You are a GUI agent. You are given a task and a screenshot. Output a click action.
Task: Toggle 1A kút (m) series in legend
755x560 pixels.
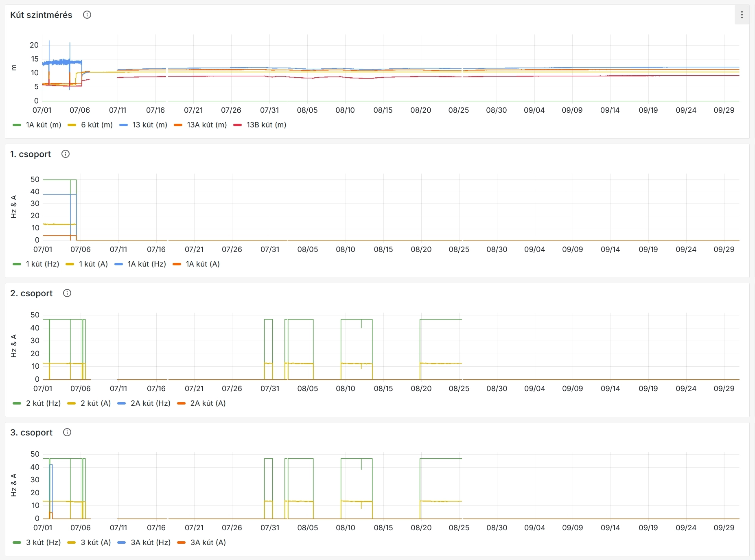point(43,125)
